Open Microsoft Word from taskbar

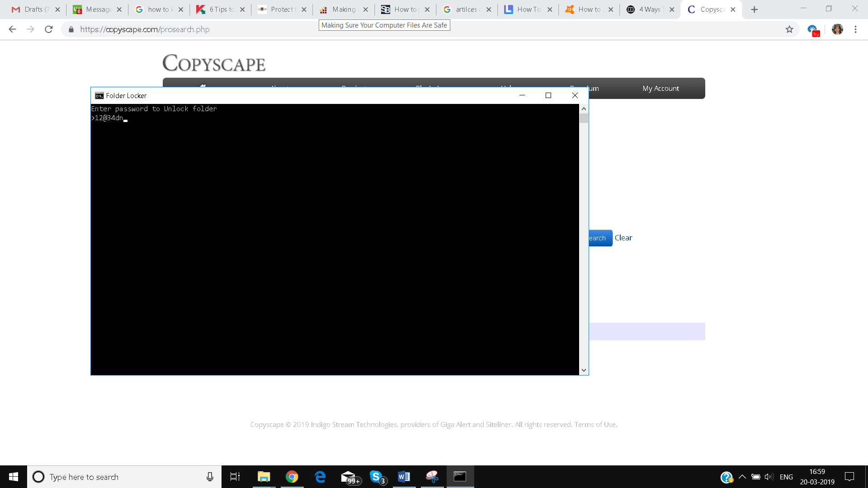click(404, 477)
